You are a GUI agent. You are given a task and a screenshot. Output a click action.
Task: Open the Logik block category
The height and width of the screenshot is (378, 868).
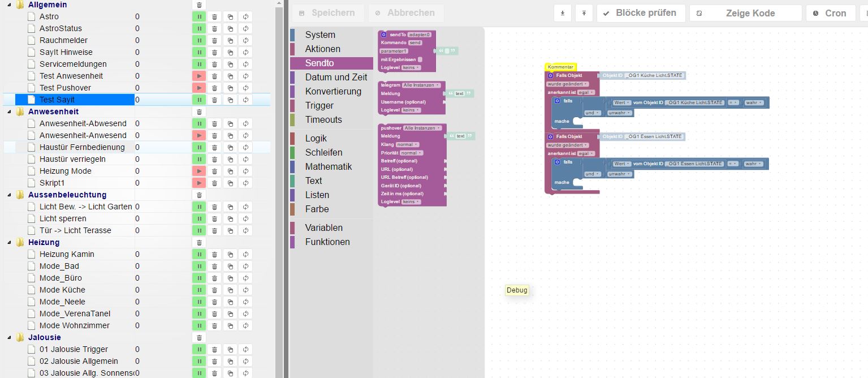tap(331, 138)
